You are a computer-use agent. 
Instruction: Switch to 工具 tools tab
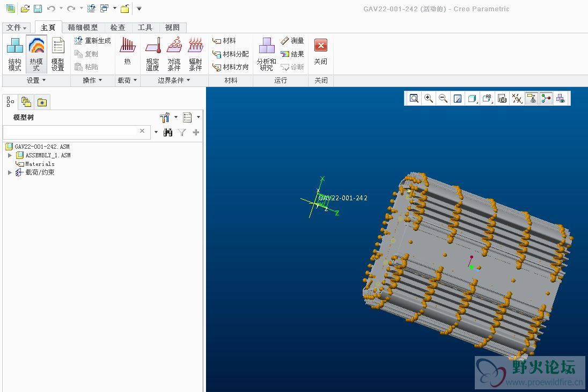click(x=145, y=27)
